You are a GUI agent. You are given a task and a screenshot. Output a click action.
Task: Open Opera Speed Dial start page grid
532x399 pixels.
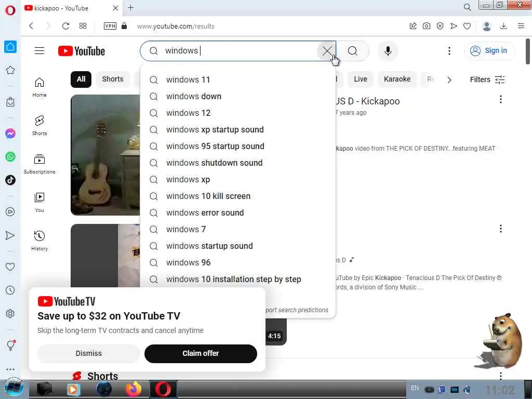click(83, 26)
